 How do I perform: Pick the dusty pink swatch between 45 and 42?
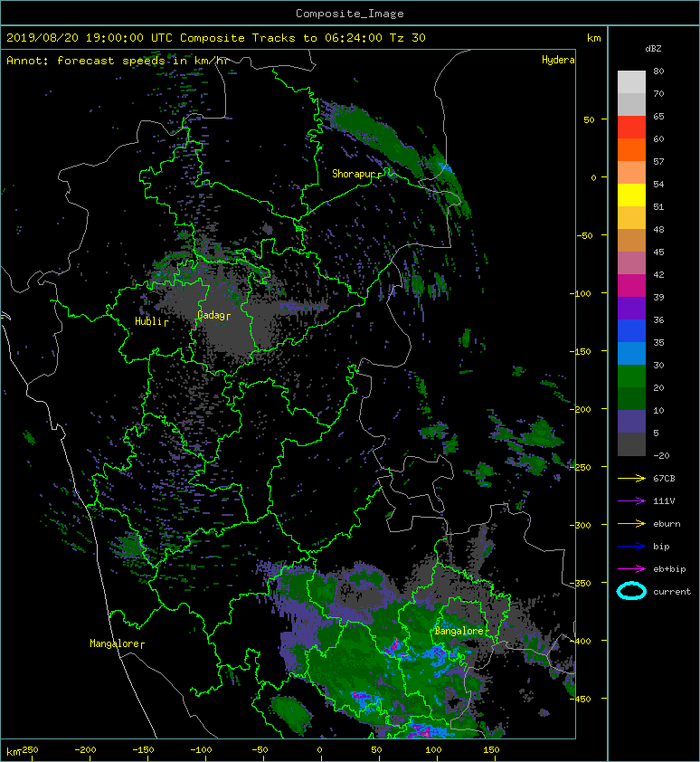coord(631,263)
